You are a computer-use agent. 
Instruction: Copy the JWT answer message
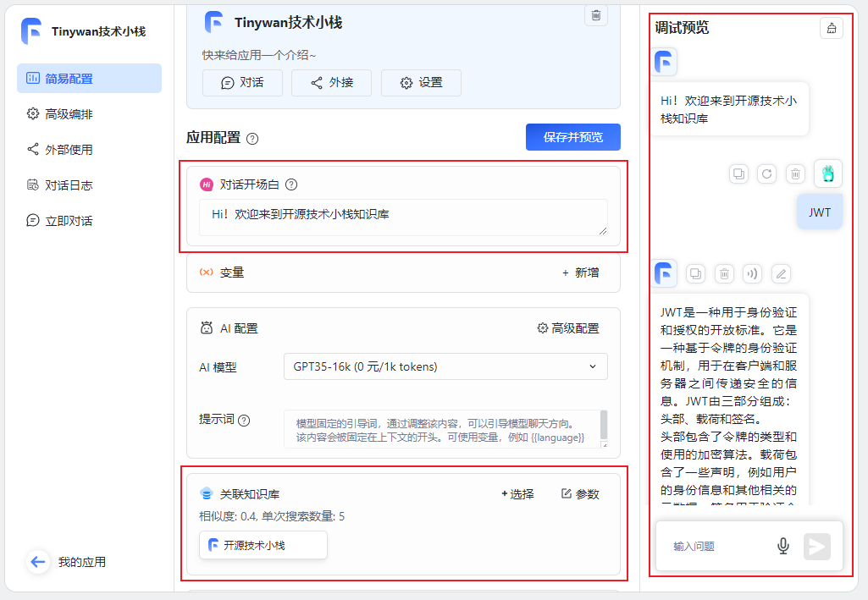(695, 273)
